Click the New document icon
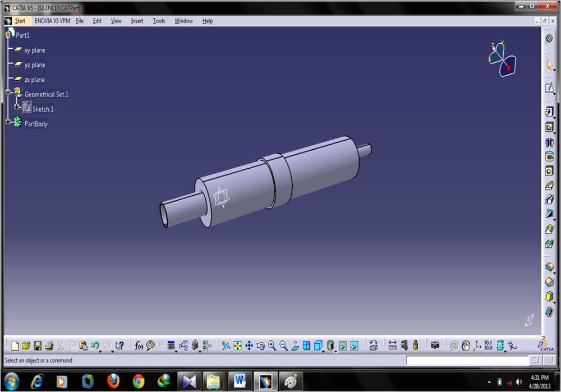 [x=15, y=345]
